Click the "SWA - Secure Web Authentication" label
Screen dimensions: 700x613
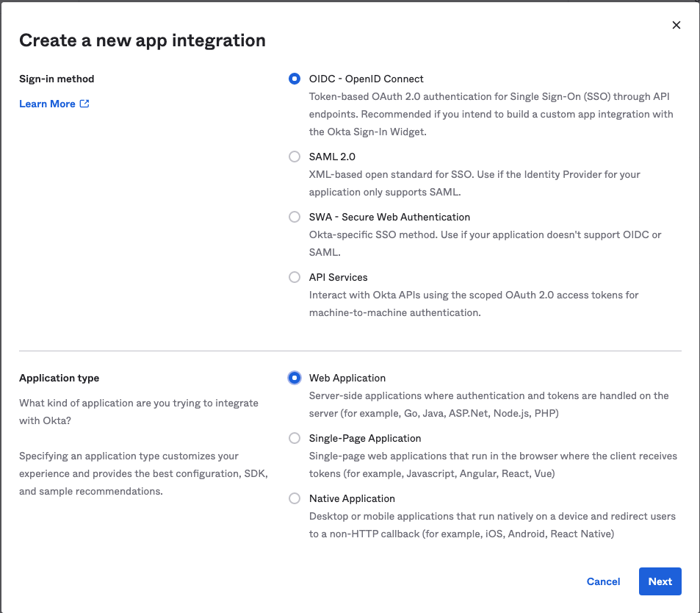[389, 217]
